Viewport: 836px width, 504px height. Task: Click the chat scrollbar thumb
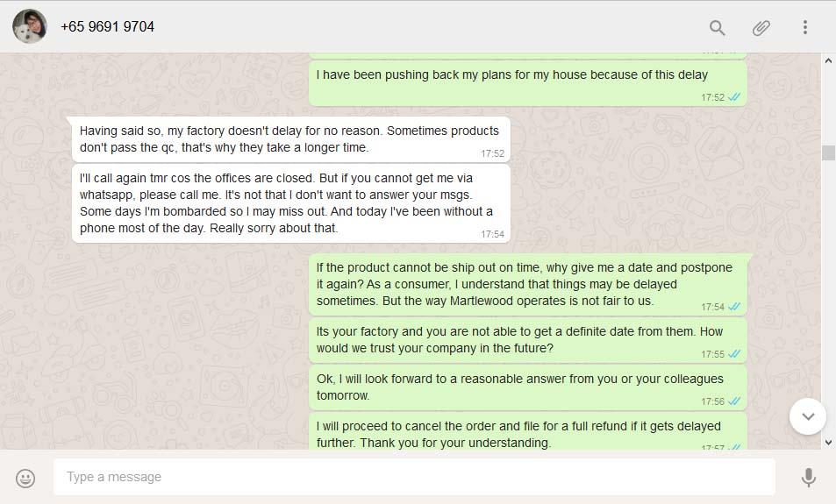pyautogui.click(x=828, y=153)
